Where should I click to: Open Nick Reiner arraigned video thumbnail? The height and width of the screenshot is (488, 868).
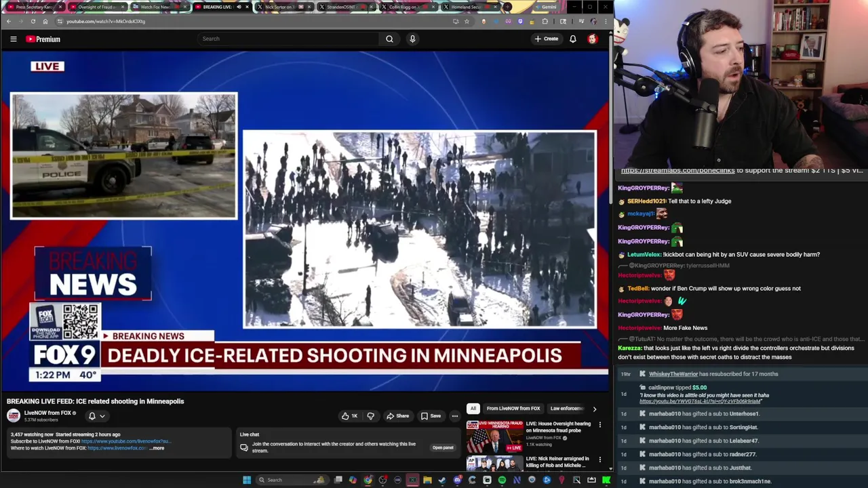click(x=494, y=464)
